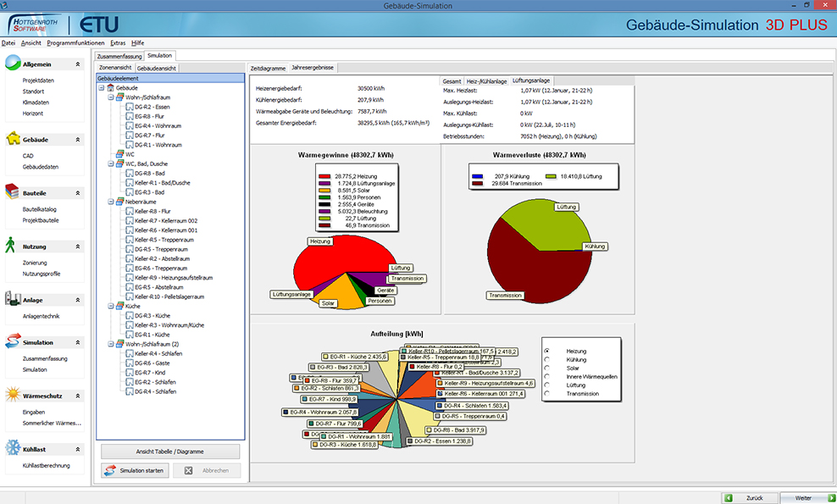This screenshot has height=504, width=837.
Task: Click the Allgemein globe icon in sidebar
Action: (14, 64)
